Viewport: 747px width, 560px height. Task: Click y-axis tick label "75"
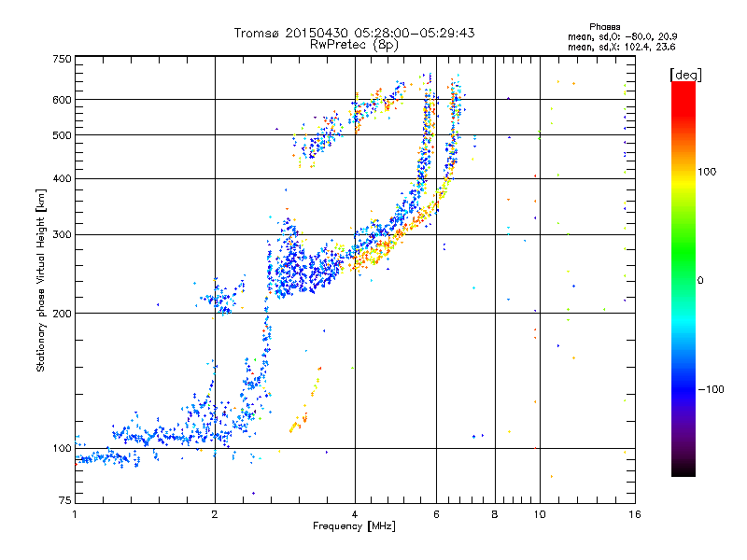tap(65, 500)
